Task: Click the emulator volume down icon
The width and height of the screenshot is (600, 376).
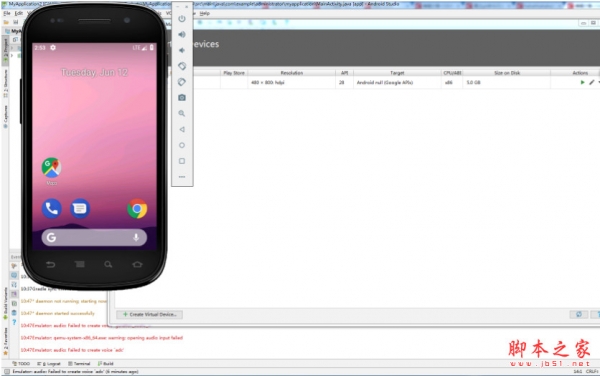Action: tap(182, 50)
